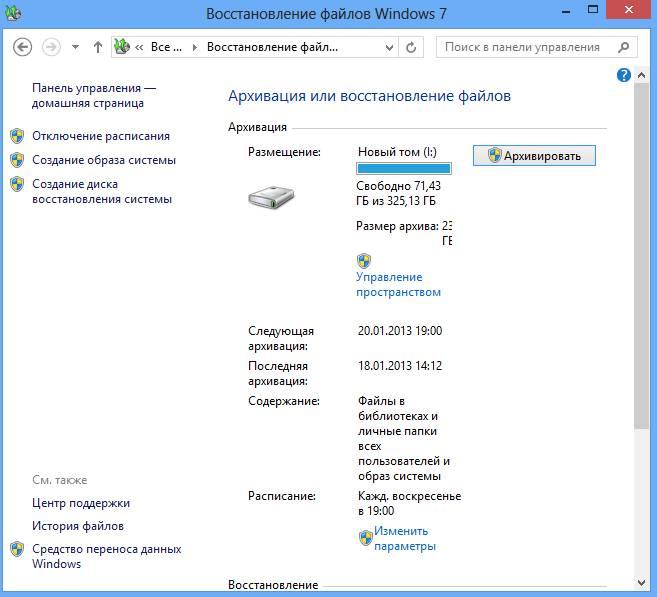Click the double chevron in address bar
Screen dimensions: 657x597
140,47
